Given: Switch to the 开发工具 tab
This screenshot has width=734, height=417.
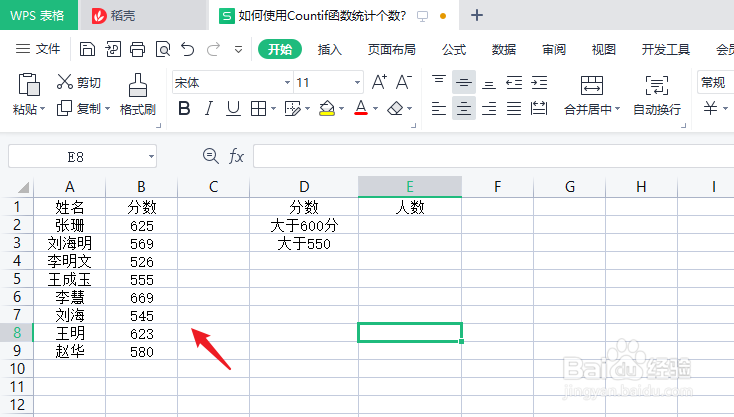Looking at the screenshot, I should 666,49.
